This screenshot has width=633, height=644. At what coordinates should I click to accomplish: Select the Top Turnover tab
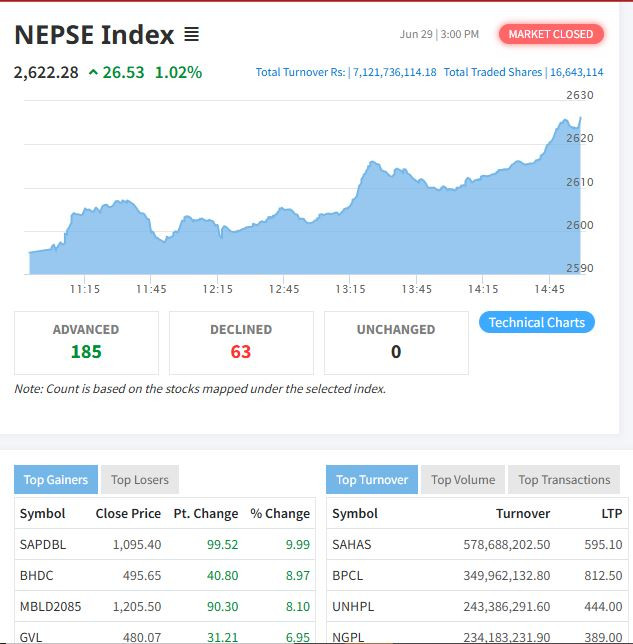(372, 480)
